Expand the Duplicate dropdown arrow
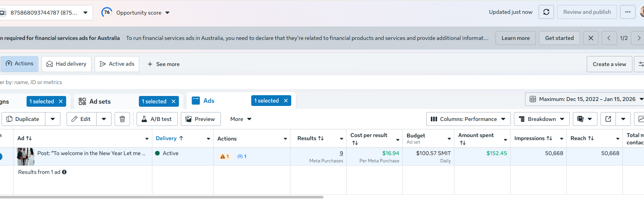The width and height of the screenshot is (644, 200). [x=53, y=119]
